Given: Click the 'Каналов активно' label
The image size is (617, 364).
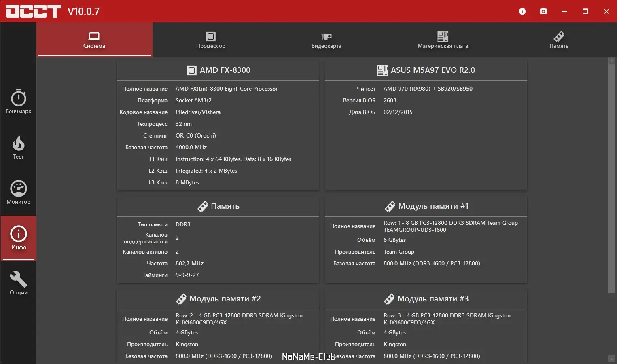Looking at the screenshot, I should point(145,252).
